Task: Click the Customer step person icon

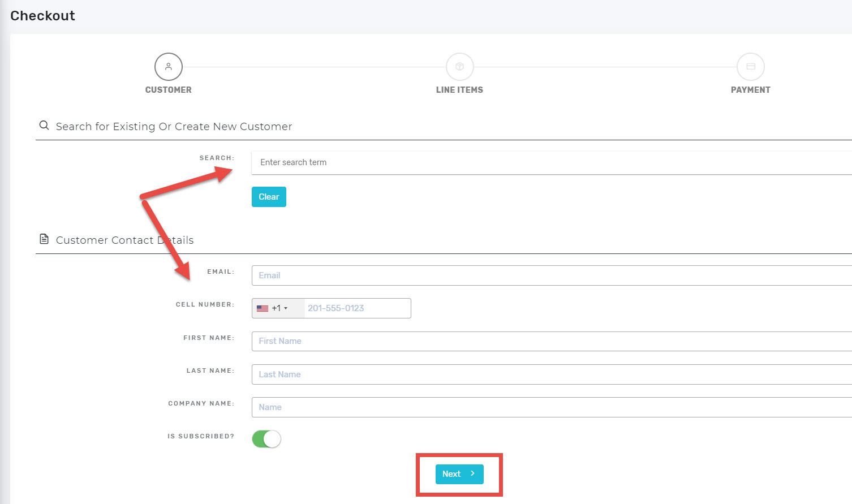Action: pos(169,67)
